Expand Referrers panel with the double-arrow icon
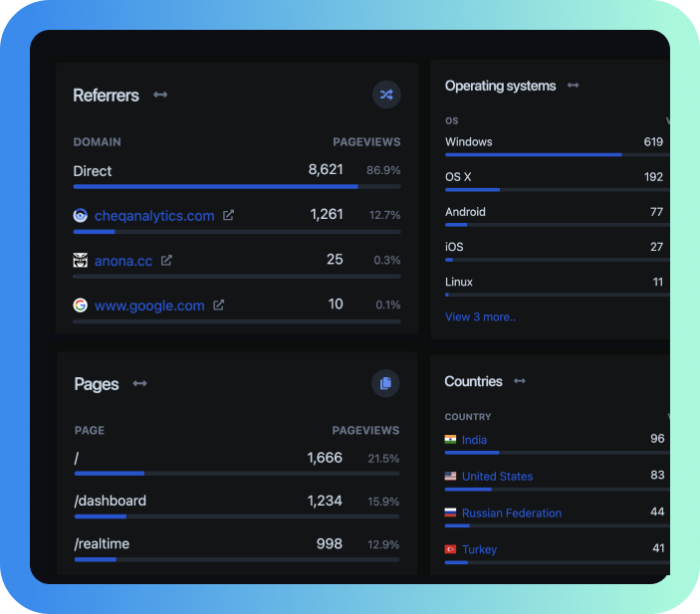Viewport: 700px width, 614px height. tap(160, 95)
